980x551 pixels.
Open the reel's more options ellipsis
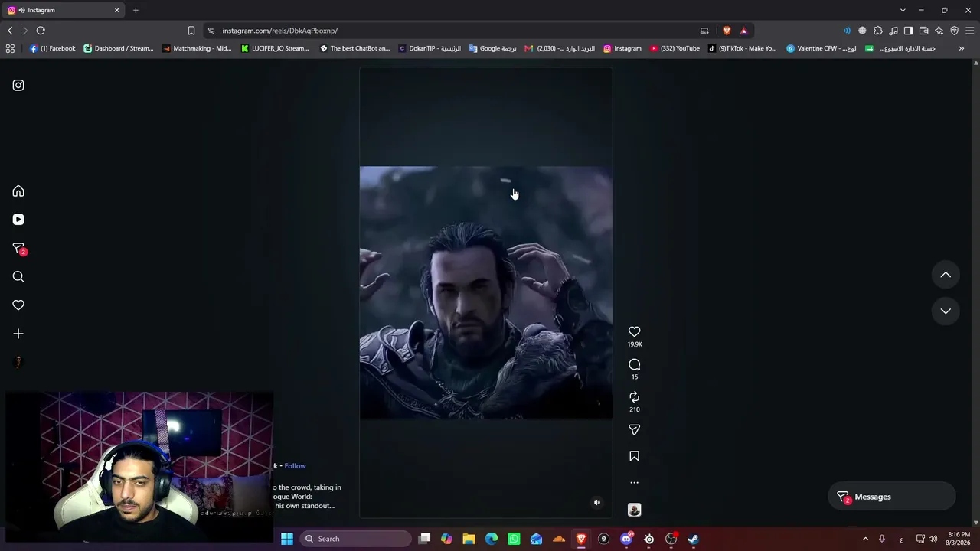click(x=634, y=483)
